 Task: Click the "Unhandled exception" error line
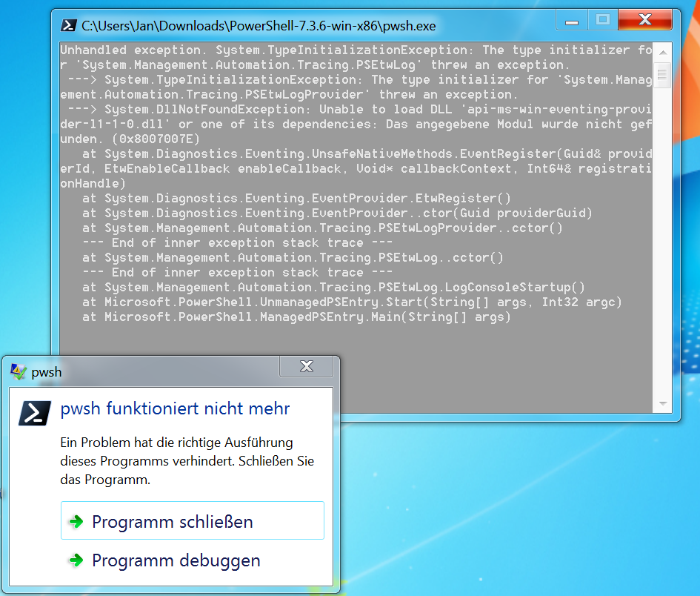click(222, 50)
